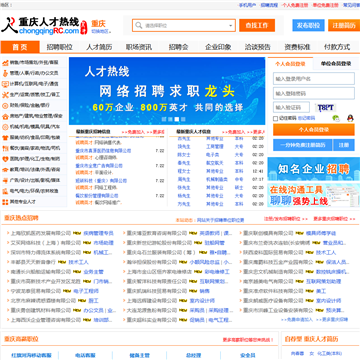Image resolution: width=360 pixels, height=360 pixels.
Task: Open the 洽谈预告 navigation item
Action: [x=258, y=47]
